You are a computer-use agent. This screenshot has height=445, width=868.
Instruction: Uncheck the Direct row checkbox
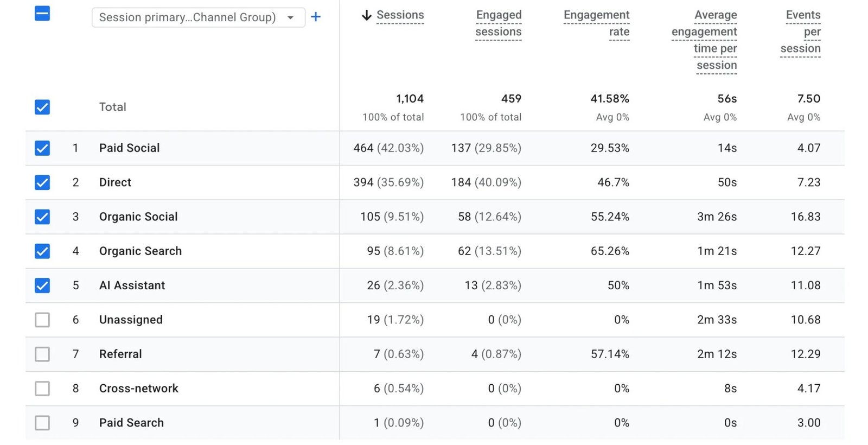[x=42, y=182]
